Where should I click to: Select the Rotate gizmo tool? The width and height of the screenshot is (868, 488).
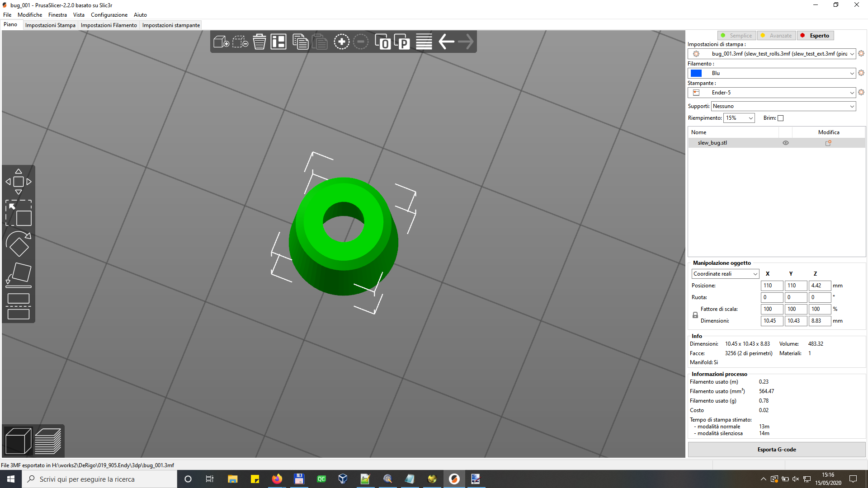[19, 244]
